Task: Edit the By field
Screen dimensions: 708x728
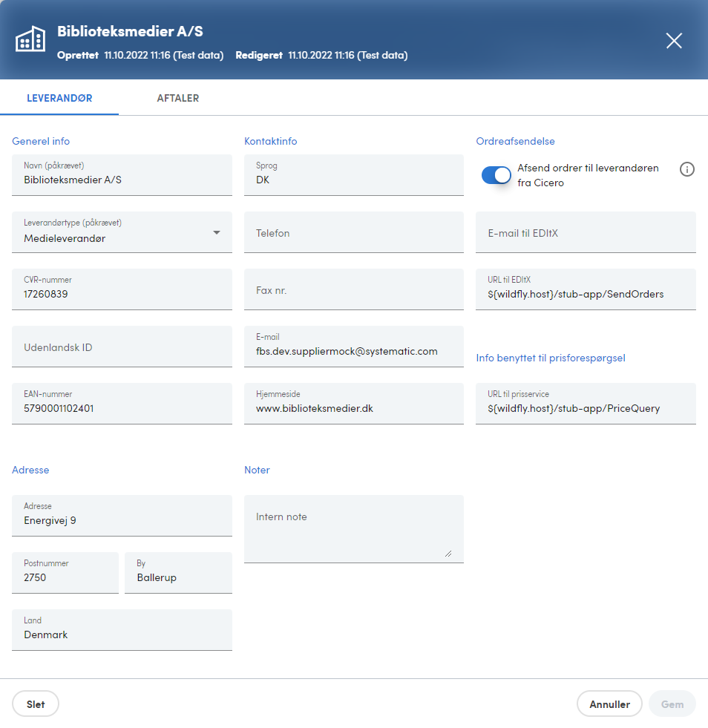Action: tap(178, 572)
